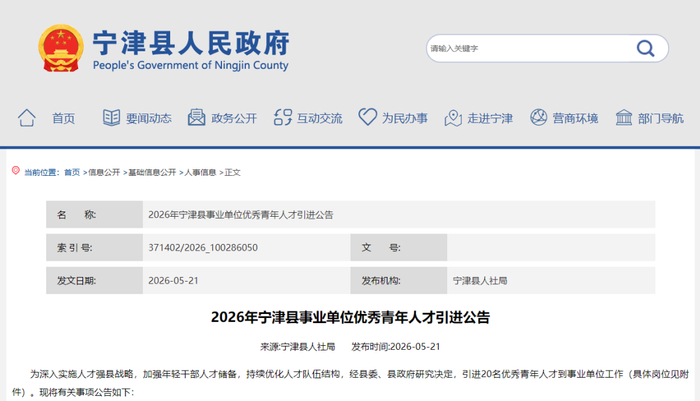Open the 政务公开 menu item
The image size is (700, 401).
[x=234, y=118]
